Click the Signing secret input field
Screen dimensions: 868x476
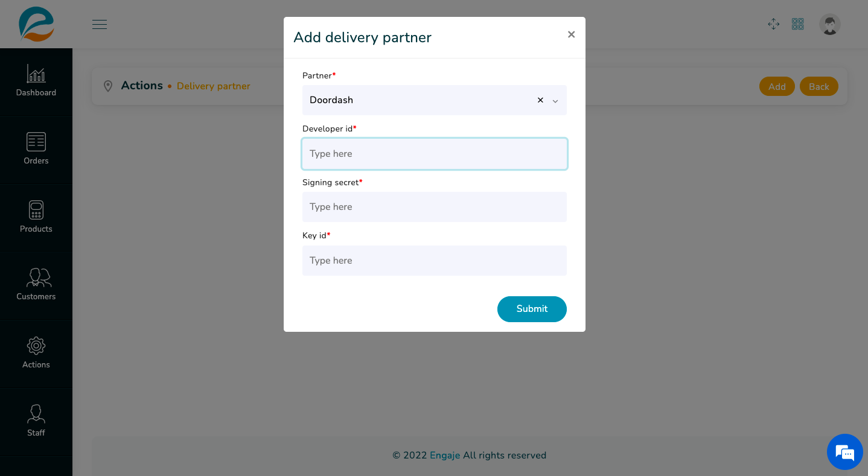pyautogui.click(x=435, y=207)
